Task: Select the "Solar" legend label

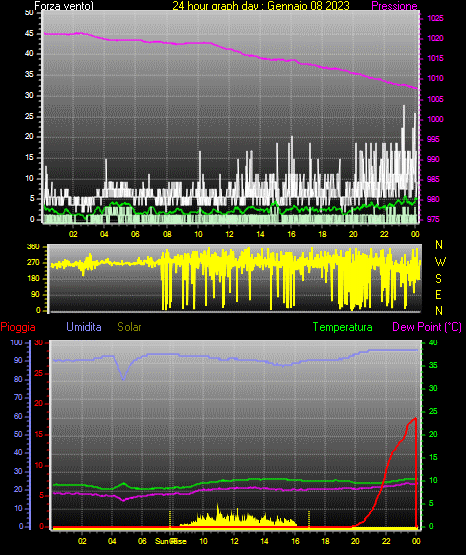Action: pyautogui.click(x=130, y=327)
